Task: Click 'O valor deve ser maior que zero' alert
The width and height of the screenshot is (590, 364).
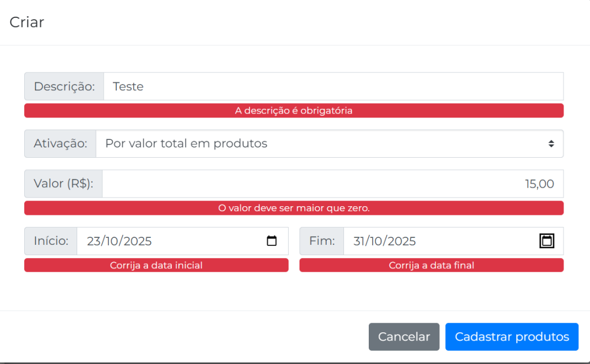Action: [294, 208]
